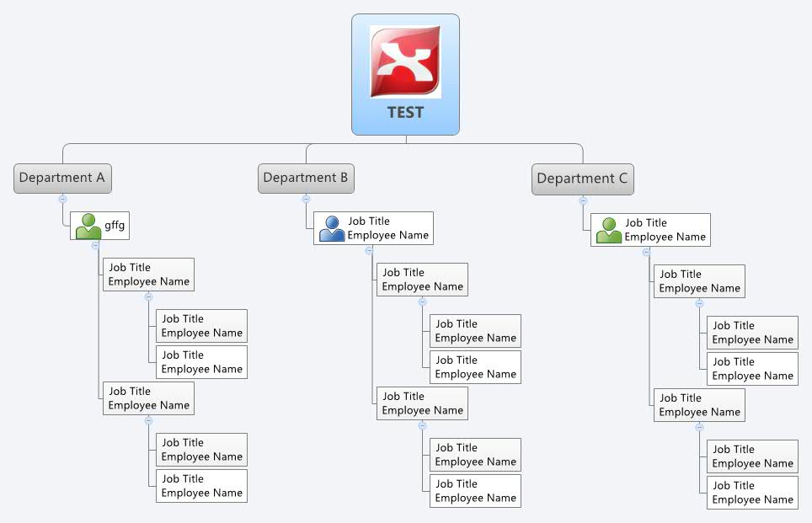Collapse the lower Job Title branch under Department A

coord(148,421)
